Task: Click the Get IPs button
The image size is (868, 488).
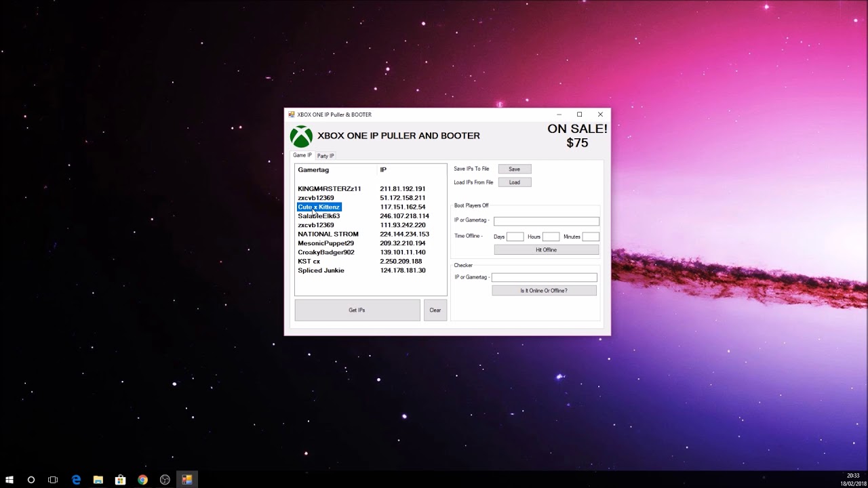Action: tap(357, 310)
